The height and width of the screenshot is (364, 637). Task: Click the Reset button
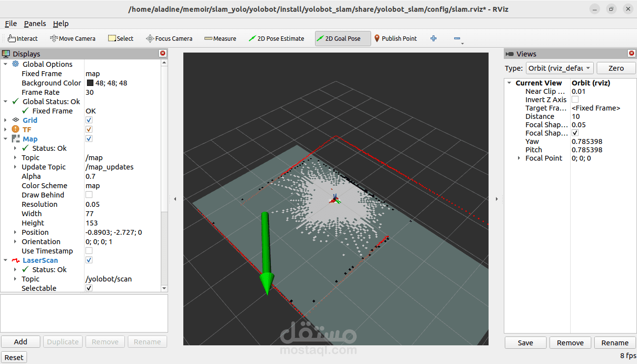point(14,357)
